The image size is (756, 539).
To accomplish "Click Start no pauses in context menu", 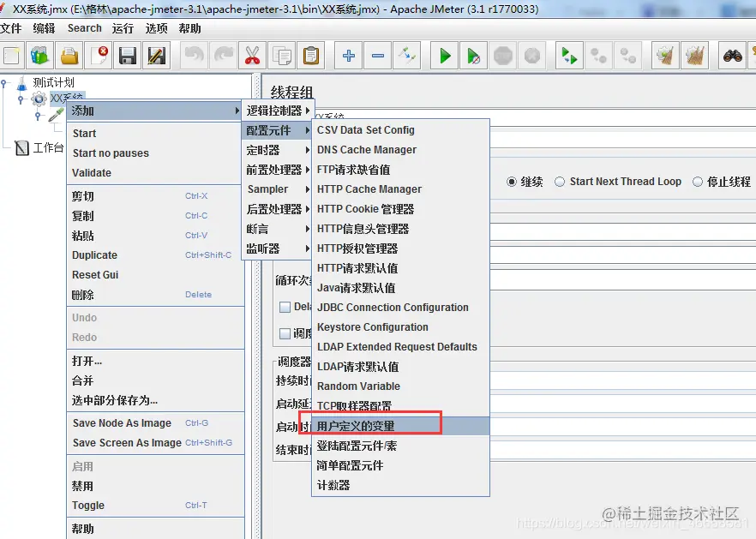I will (x=153, y=153).
